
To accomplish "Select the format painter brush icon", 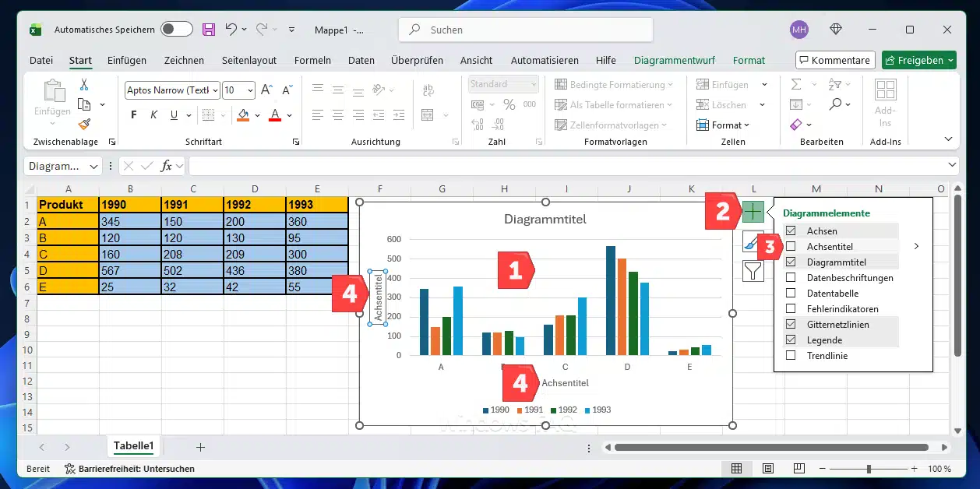I will (84, 124).
